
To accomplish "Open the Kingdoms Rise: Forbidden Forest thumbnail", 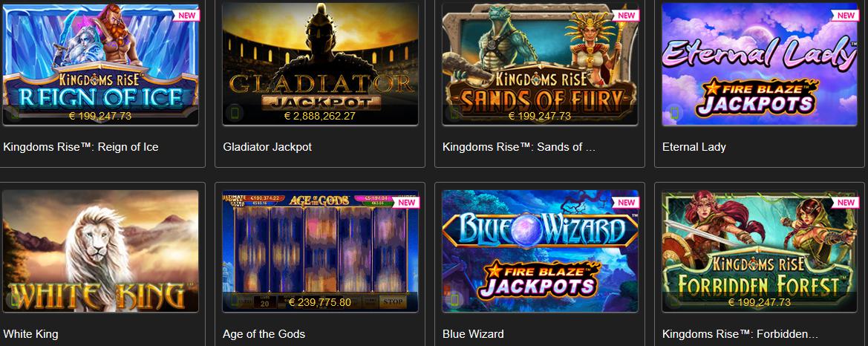I will point(760,251).
